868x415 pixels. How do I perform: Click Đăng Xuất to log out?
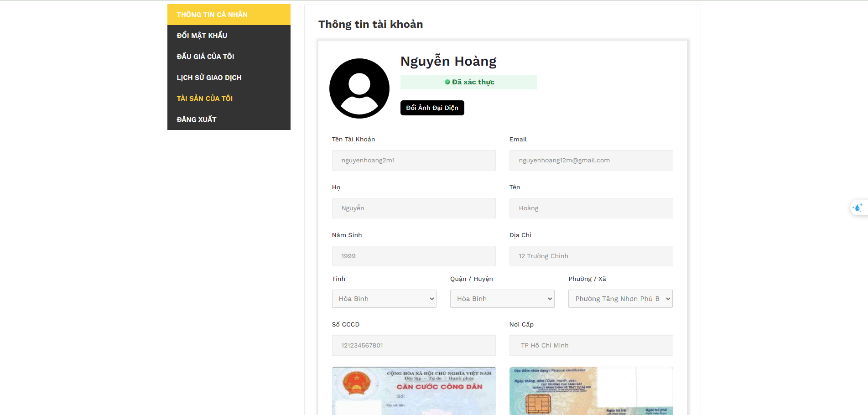click(x=229, y=119)
